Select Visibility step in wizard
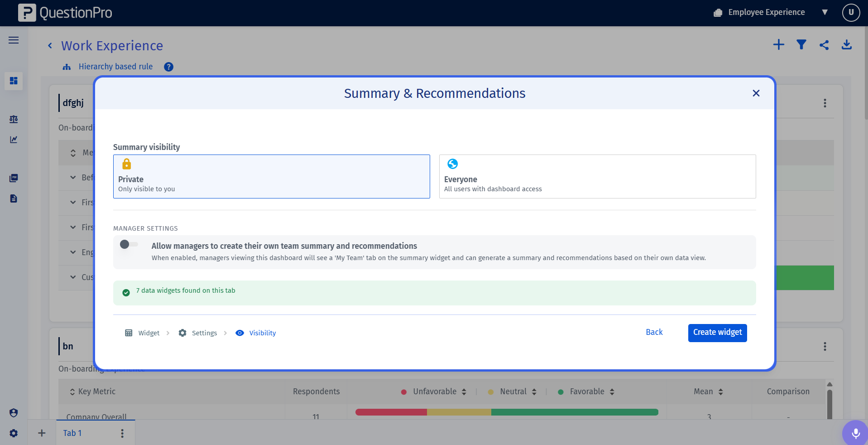 pyautogui.click(x=256, y=333)
